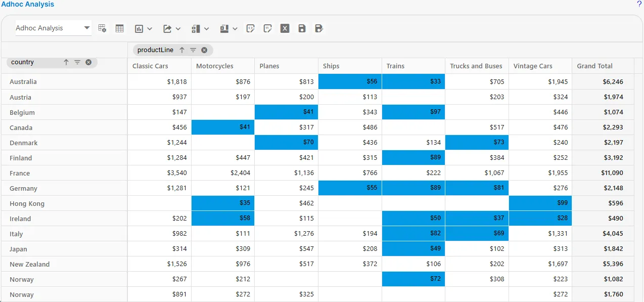Viewport: 644px width, 302px height.
Task: Click the Excel export icon
Action: point(285,29)
